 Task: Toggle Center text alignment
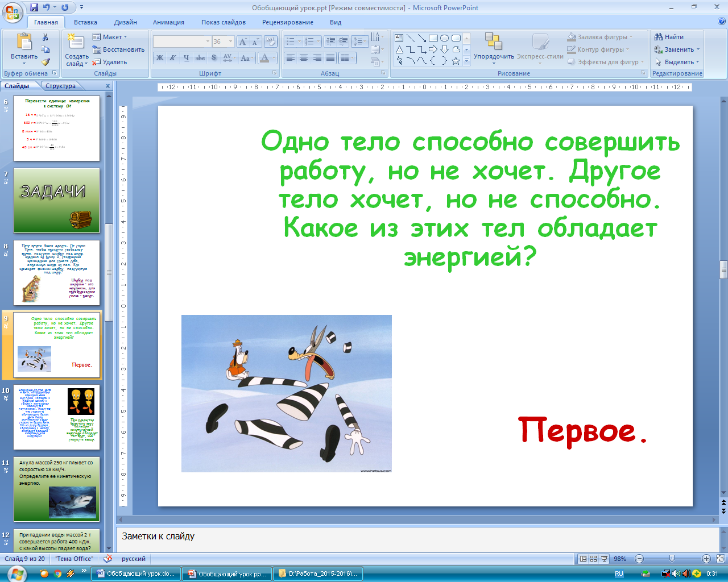[x=304, y=58]
